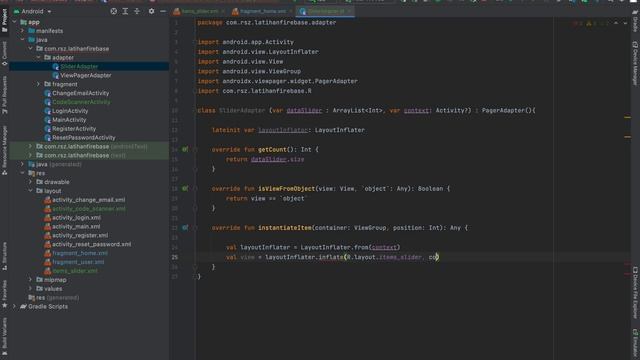Viewport: 640px width, 360px height.
Task: Open the Structure tool window
Action: pos(4,256)
